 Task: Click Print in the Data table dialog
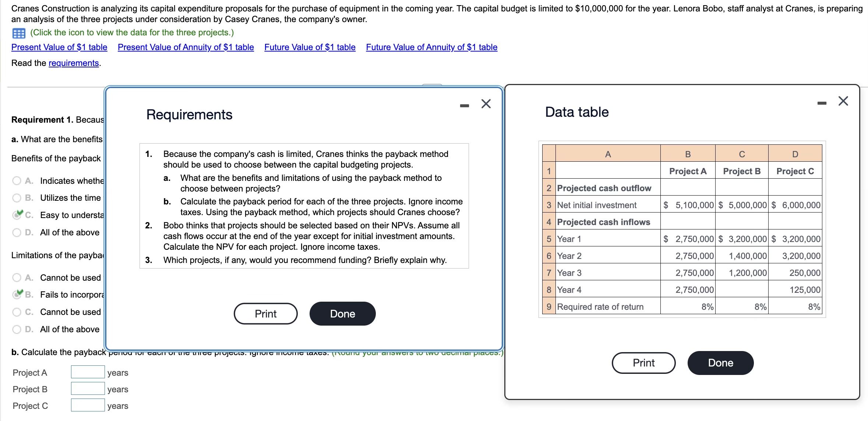[643, 362]
